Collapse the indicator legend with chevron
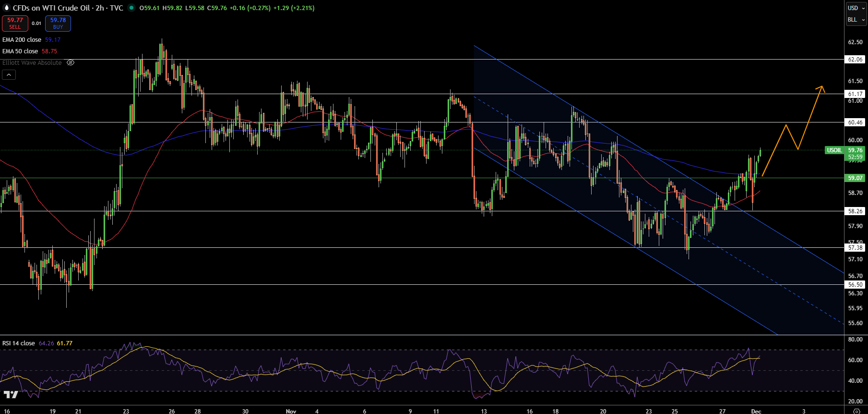Image resolution: width=868 pixels, height=414 pixels. point(9,74)
